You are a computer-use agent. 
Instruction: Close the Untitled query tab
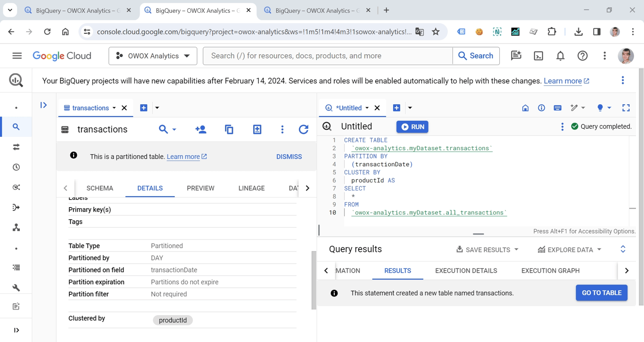pyautogui.click(x=377, y=108)
